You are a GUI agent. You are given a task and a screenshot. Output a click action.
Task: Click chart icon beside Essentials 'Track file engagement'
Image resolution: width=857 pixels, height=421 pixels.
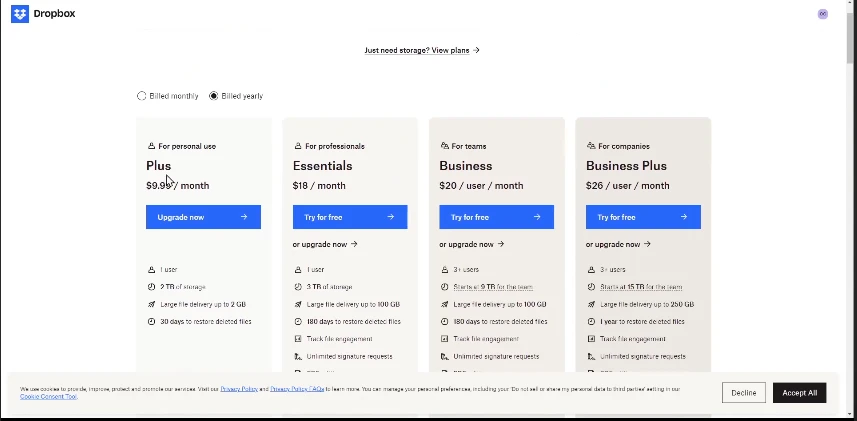click(x=298, y=339)
